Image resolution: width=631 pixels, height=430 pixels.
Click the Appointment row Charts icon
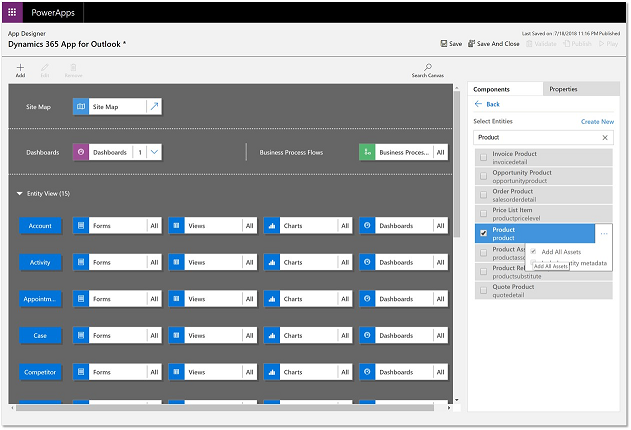coord(272,299)
